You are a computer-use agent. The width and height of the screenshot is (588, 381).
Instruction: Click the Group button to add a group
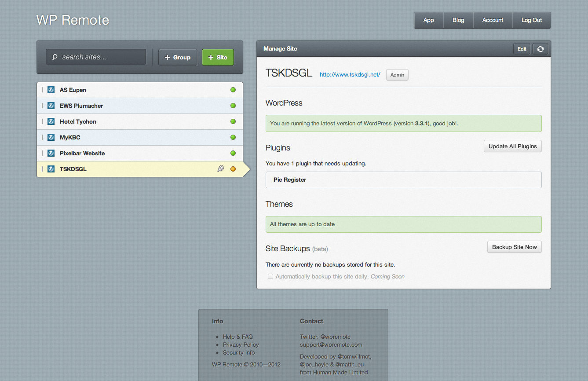(178, 57)
